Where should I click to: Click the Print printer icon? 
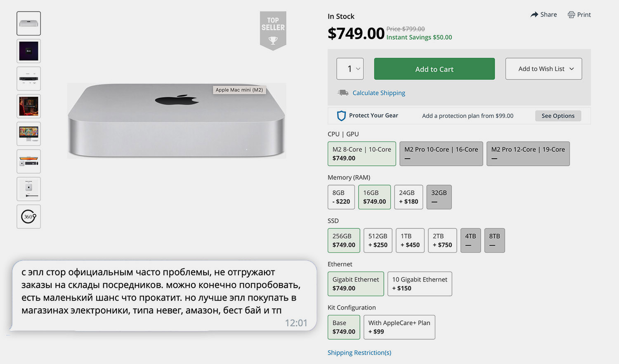571,15
